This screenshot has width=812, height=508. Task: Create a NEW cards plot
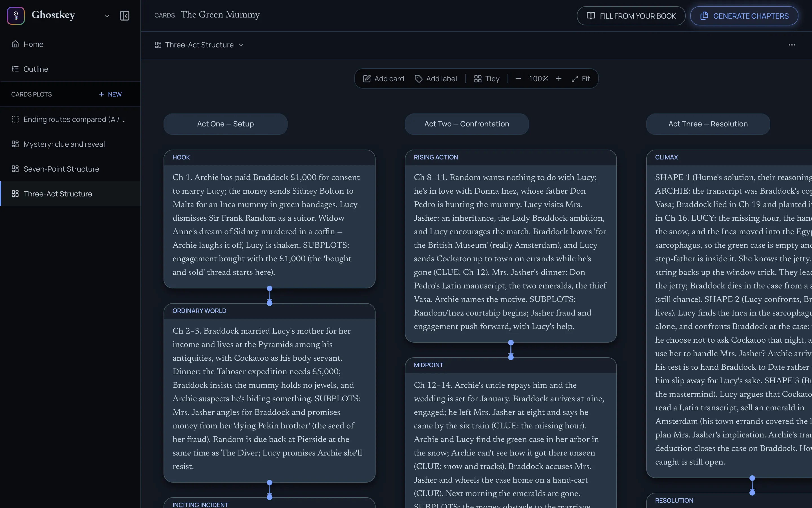click(x=110, y=95)
